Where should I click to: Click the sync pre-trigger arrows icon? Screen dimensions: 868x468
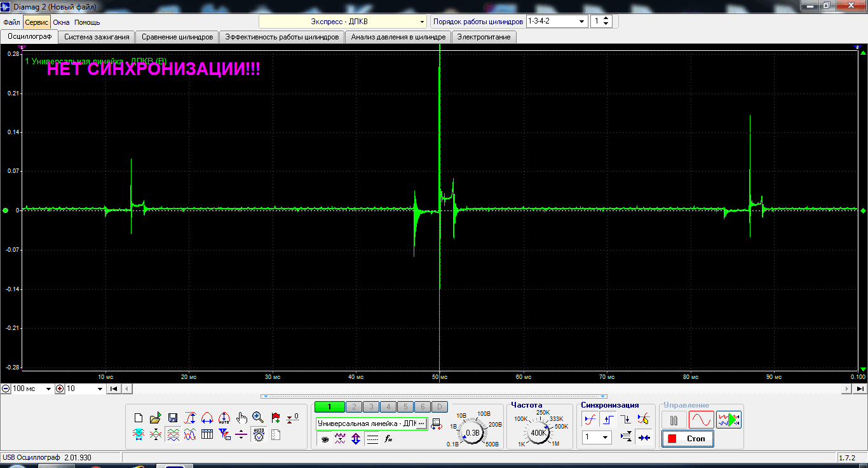(626, 437)
